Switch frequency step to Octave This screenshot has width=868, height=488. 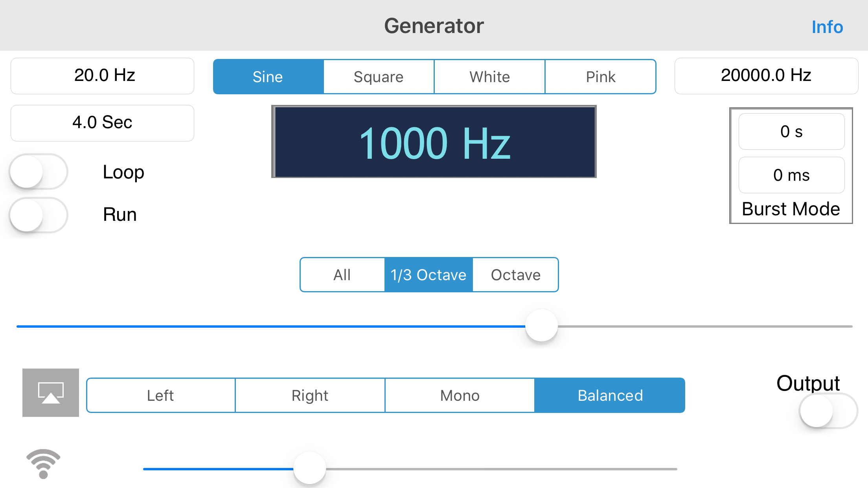pyautogui.click(x=516, y=275)
